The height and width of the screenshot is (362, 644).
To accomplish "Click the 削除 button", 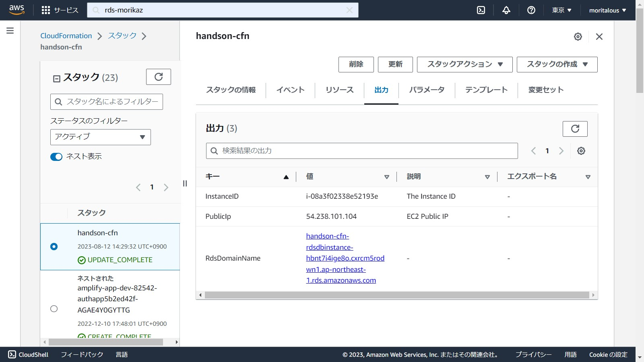I will click(x=356, y=64).
